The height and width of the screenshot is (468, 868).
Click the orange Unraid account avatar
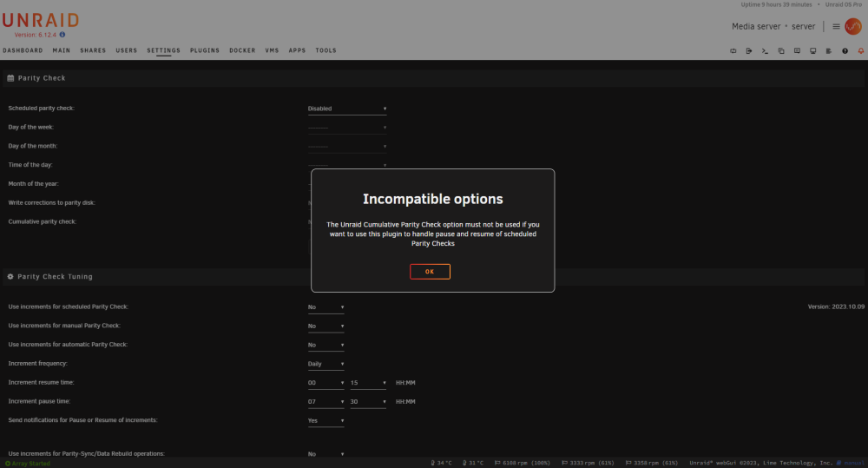tap(853, 26)
